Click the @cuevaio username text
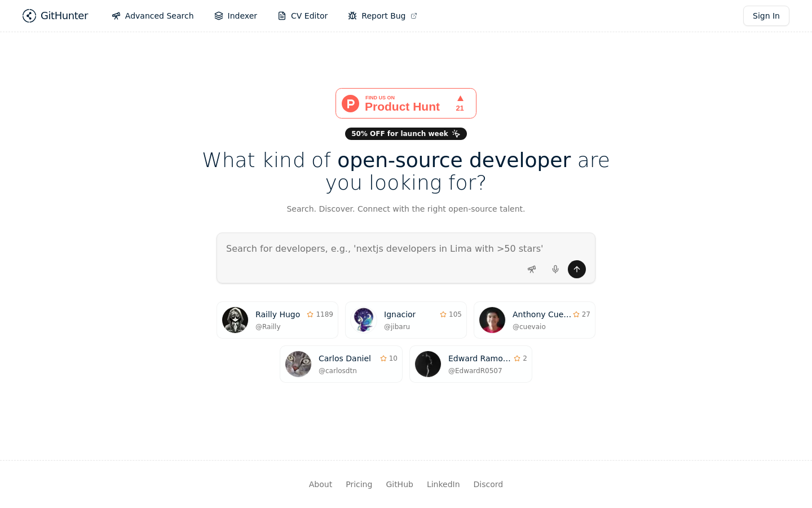 [529, 327]
